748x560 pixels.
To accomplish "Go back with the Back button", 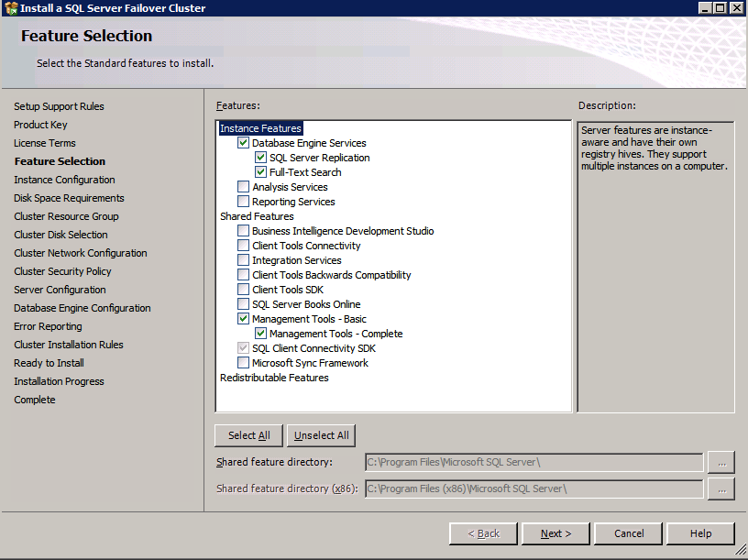I will click(x=483, y=533).
